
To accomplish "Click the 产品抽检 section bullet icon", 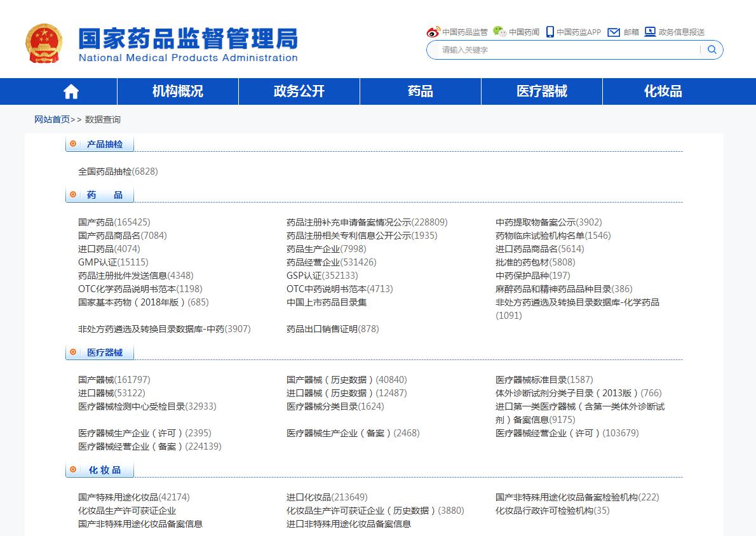I will 73,144.
